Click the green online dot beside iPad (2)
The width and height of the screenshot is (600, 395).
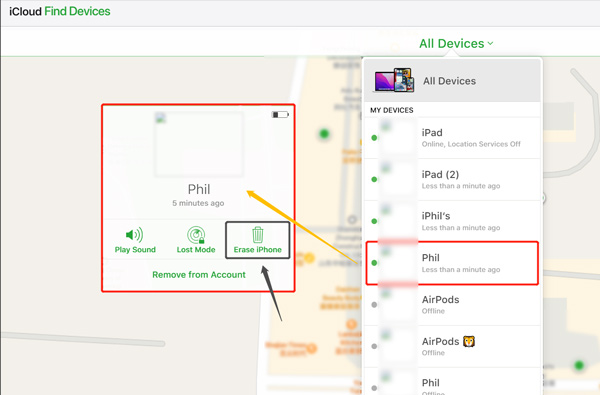coord(374,180)
